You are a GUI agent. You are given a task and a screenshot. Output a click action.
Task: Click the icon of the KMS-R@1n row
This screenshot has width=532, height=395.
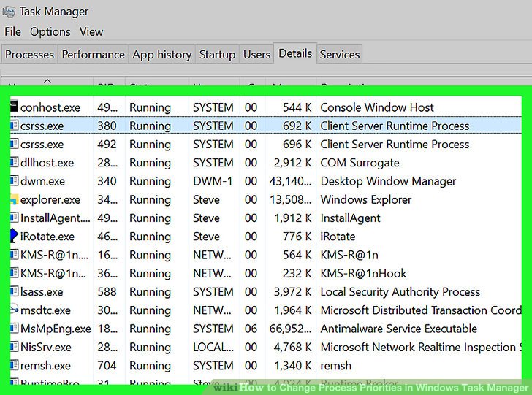(14, 254)
